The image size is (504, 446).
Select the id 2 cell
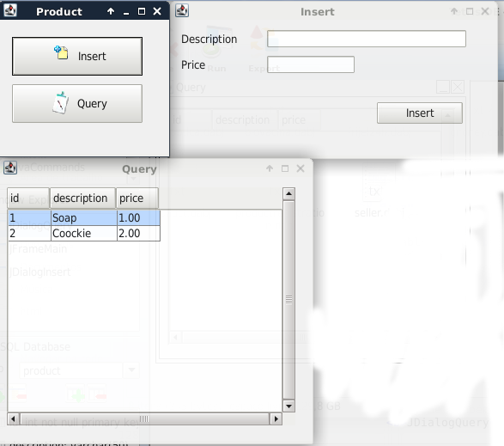coord(29,233)
